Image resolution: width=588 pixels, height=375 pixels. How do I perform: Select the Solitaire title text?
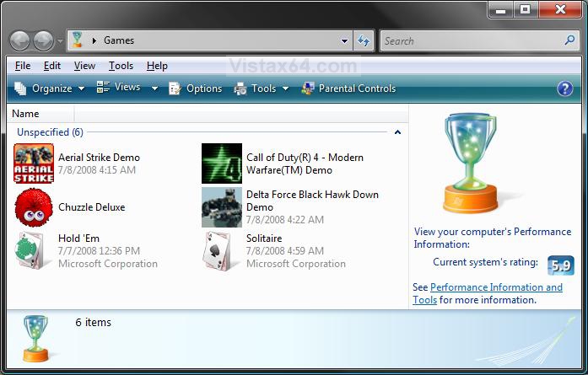264,238
